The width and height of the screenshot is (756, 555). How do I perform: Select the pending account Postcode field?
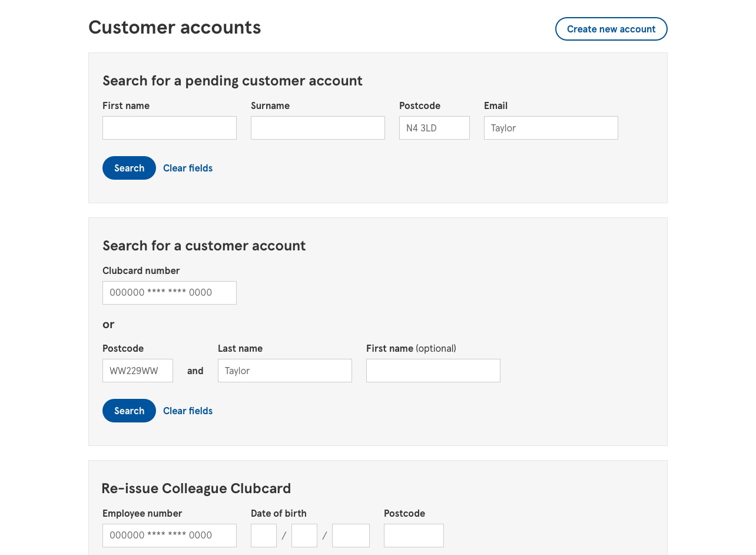click(x=435, y=128)
